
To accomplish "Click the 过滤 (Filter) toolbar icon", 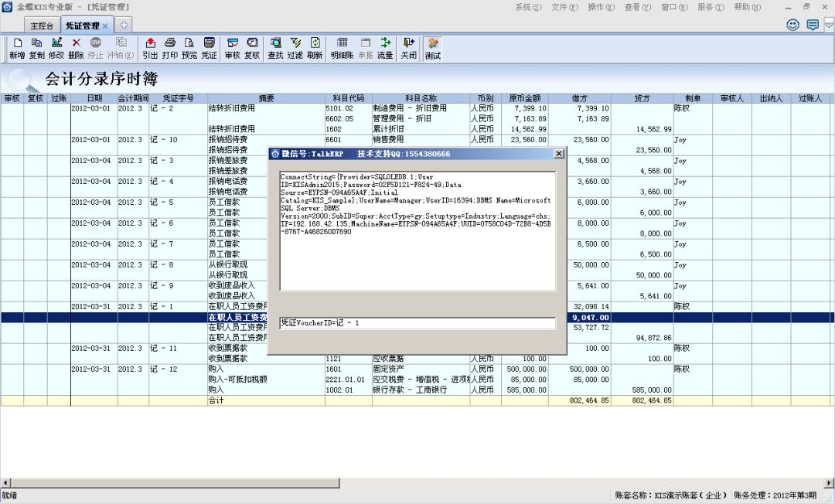I will tap(295, 48).
